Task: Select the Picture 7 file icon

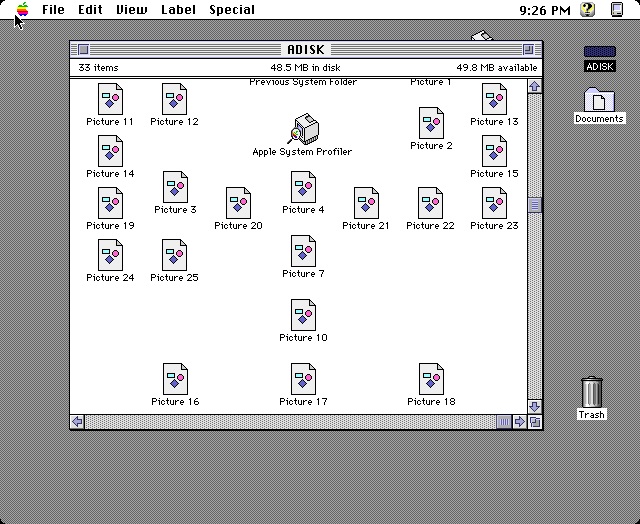Action: 303,251
